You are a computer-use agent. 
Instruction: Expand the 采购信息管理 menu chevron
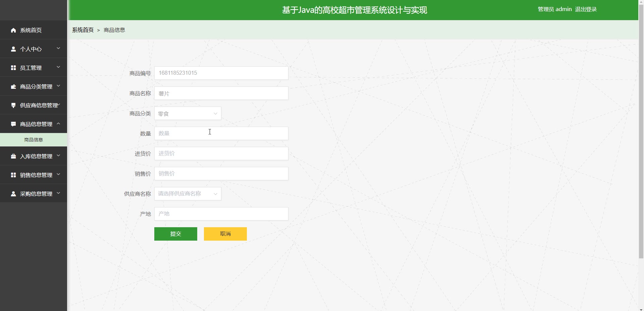(58, 193)
